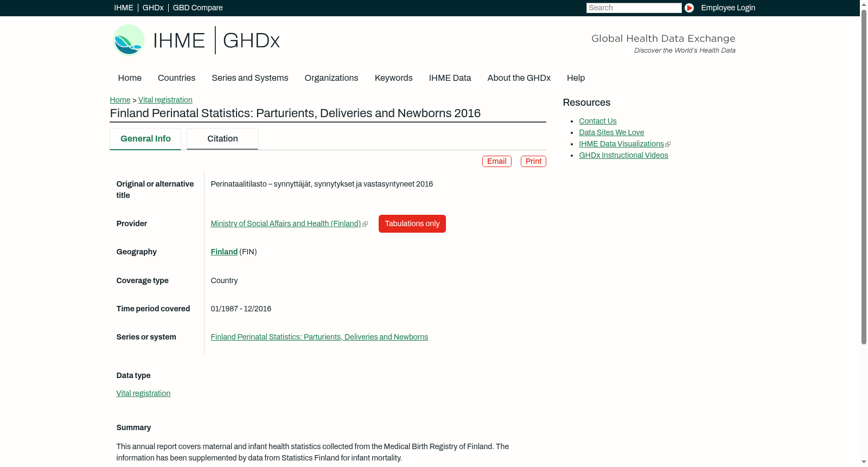This screenshot has width=868, height=467.
Task: Open the Keywords menu item
Action: coord(394,78)
